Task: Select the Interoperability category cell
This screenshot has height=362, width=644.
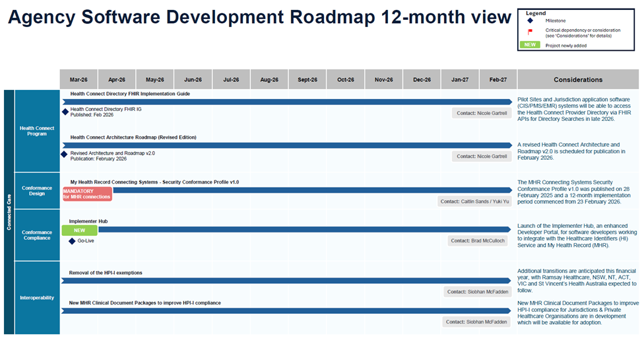Action: tap(37, 297)
